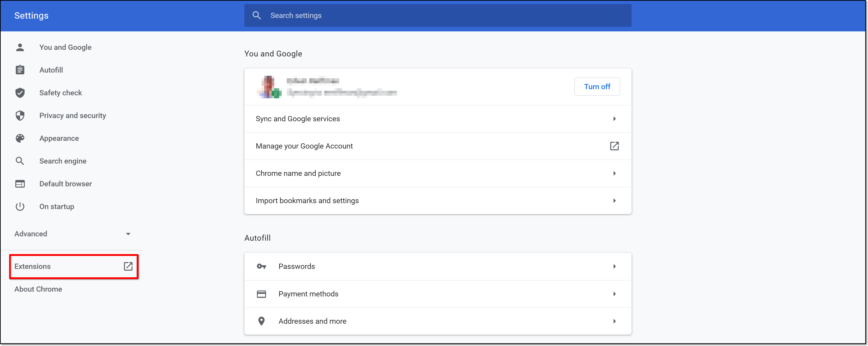Click the Safety check shield icon
868x346 pixels.
click(x=20, y=93)
